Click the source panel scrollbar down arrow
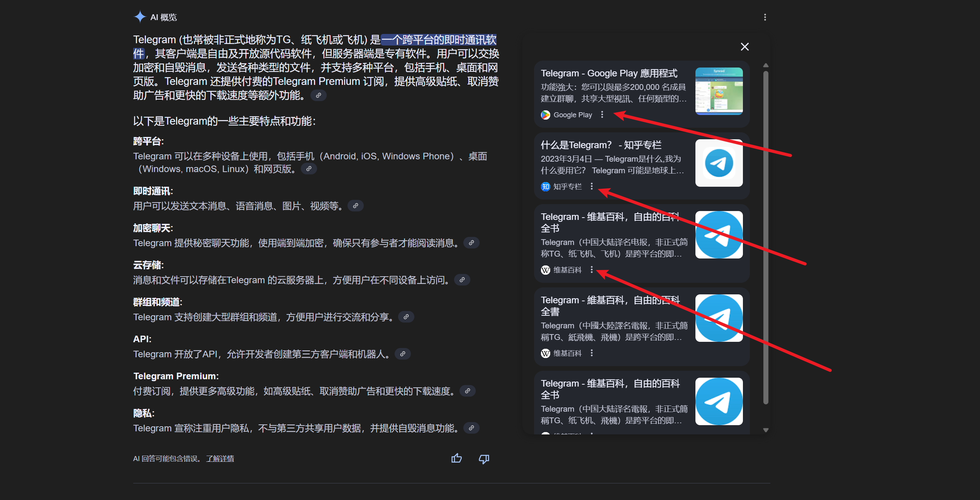Screen dimensions: 980x500 click(766, 430)
